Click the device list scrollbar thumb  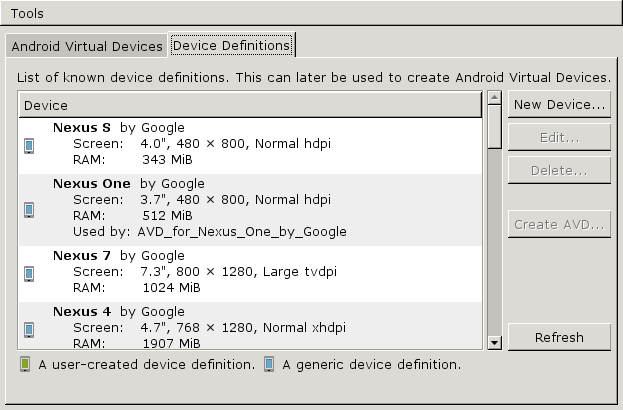pos(494,127)
